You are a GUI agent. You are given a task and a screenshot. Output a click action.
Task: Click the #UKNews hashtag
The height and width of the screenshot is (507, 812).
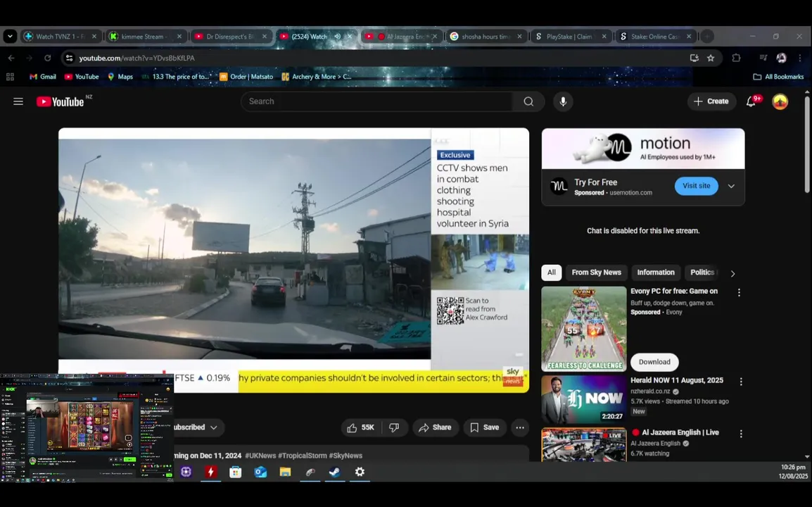260,456
